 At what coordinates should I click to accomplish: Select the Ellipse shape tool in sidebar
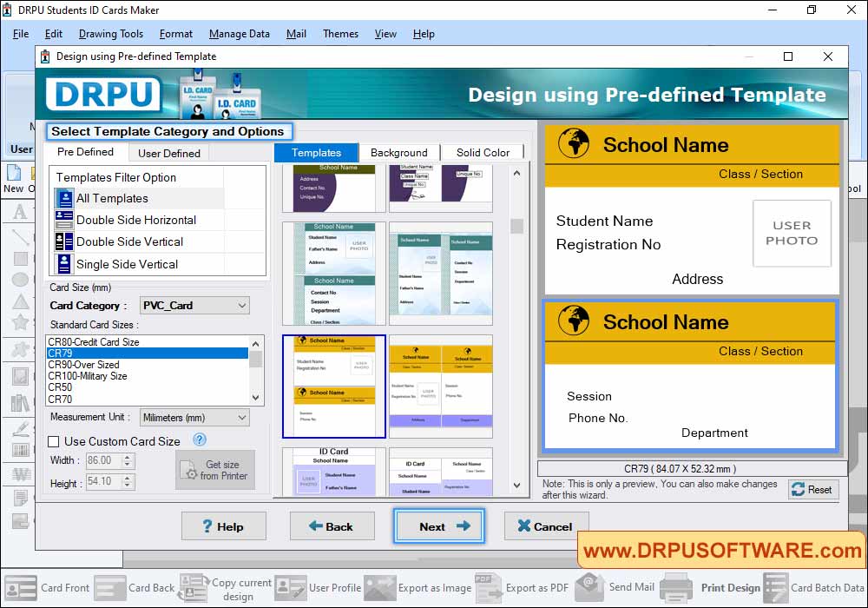click(20, 280)
